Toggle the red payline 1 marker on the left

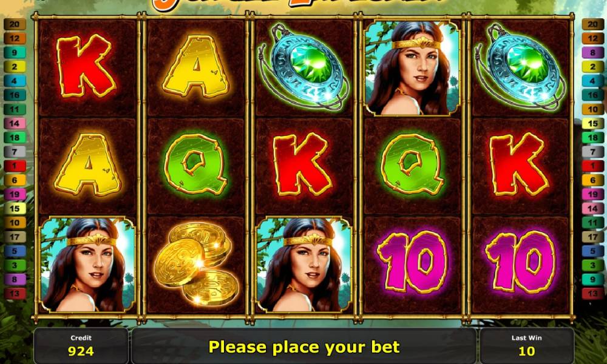click(15, 166)
